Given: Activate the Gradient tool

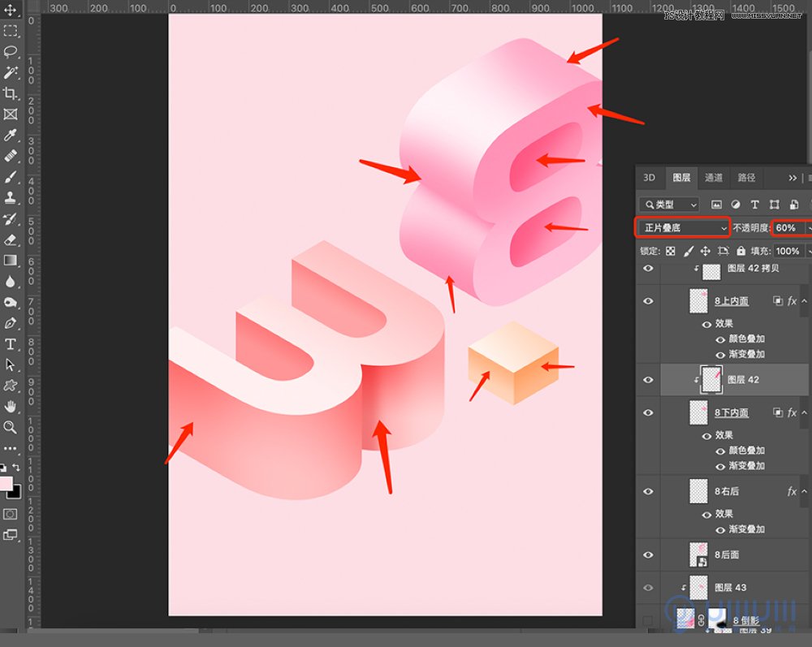Looking at the screenshot, I should point(11,261).
